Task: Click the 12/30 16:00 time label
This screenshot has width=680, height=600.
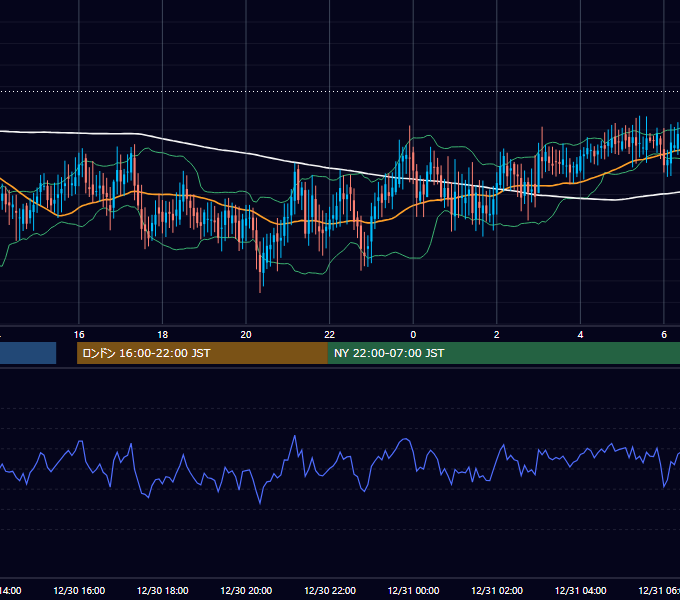Action: 79,590
